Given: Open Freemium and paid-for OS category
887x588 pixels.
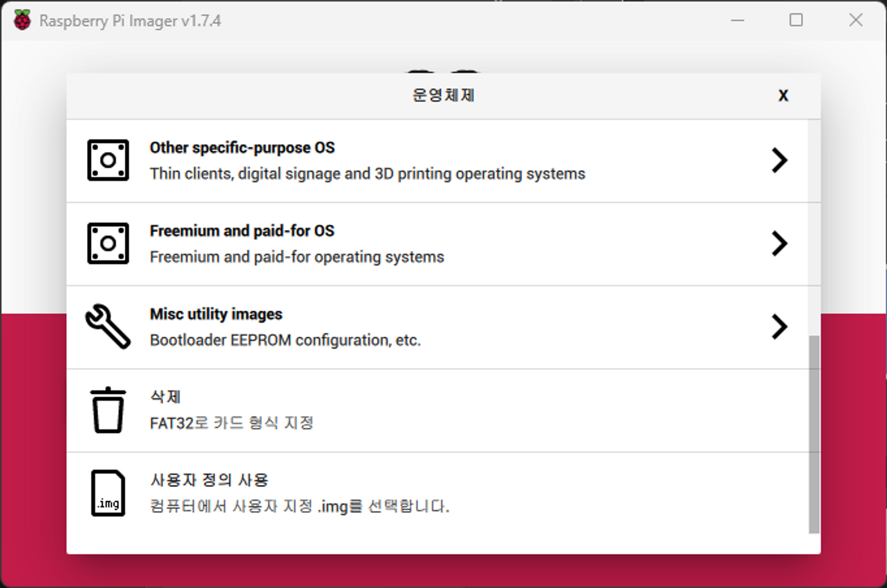Looking at the screenshot, I should 437,244.
